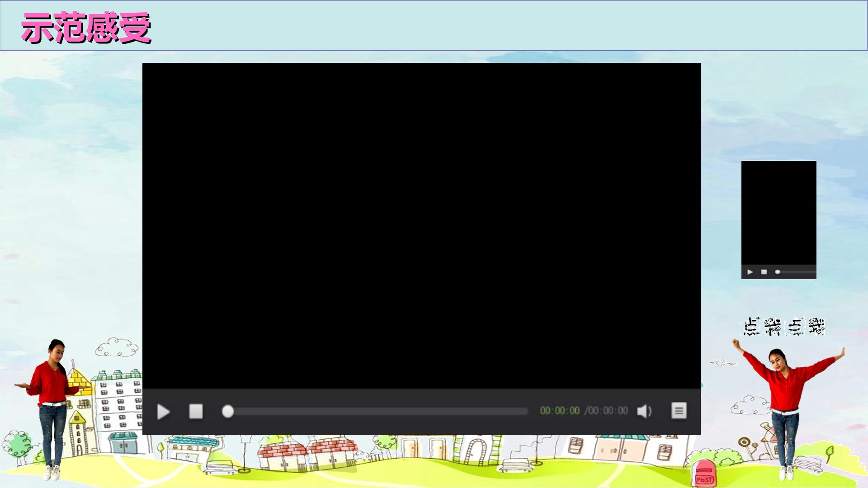
Task: Click the red POST mailbox
Action: pyautogui.click(x=704, y=473)
